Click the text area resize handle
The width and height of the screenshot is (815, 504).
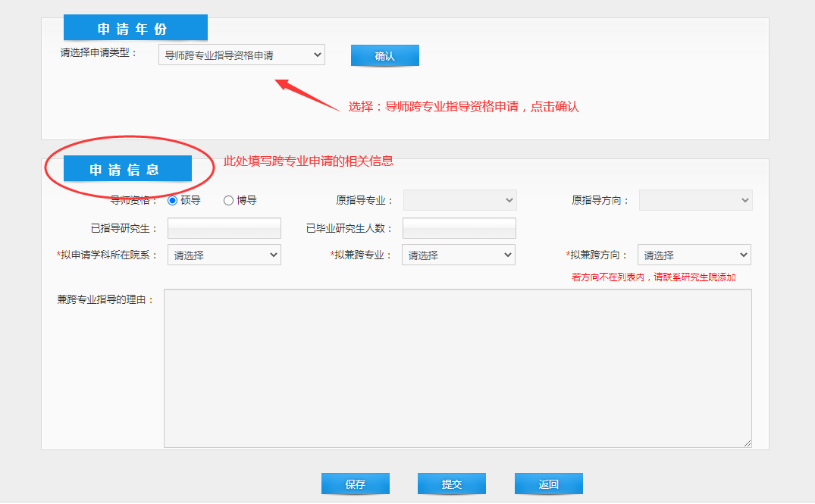click(748, 443)
